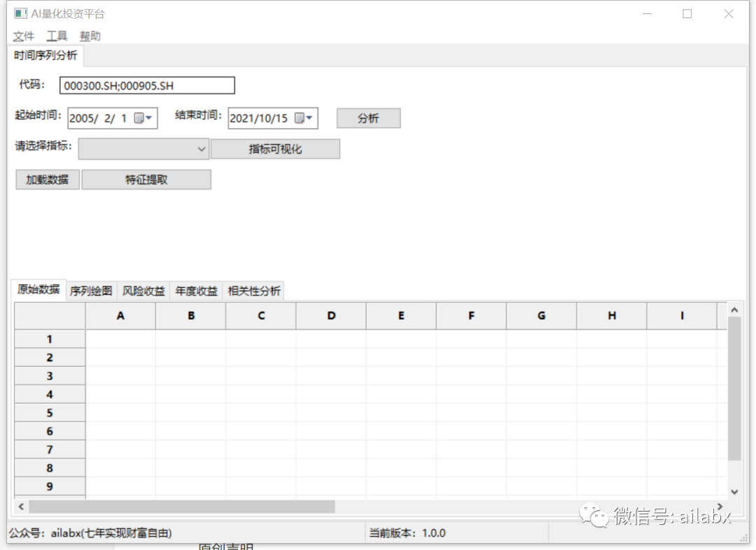756x550 pixels.
Task: Select row header 5
Action: (x=50, y=413)
